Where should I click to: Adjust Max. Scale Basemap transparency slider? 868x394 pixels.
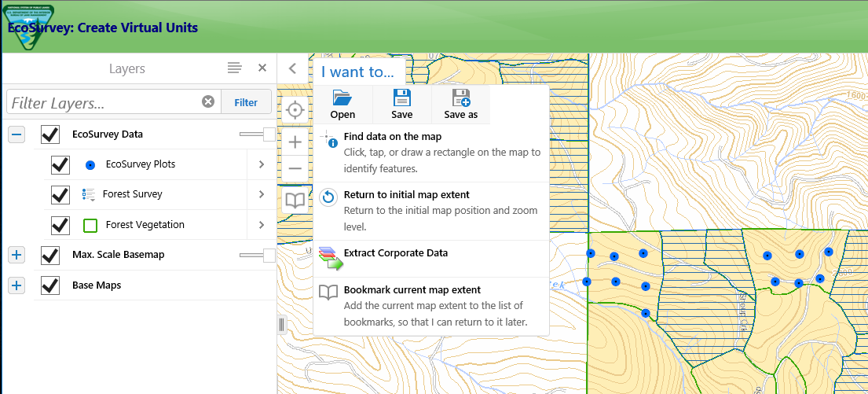[269, 255]
